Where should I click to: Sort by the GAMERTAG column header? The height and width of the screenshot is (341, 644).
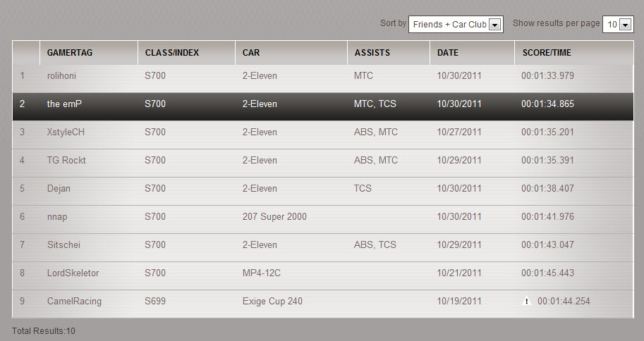click(x=70, y=53)
